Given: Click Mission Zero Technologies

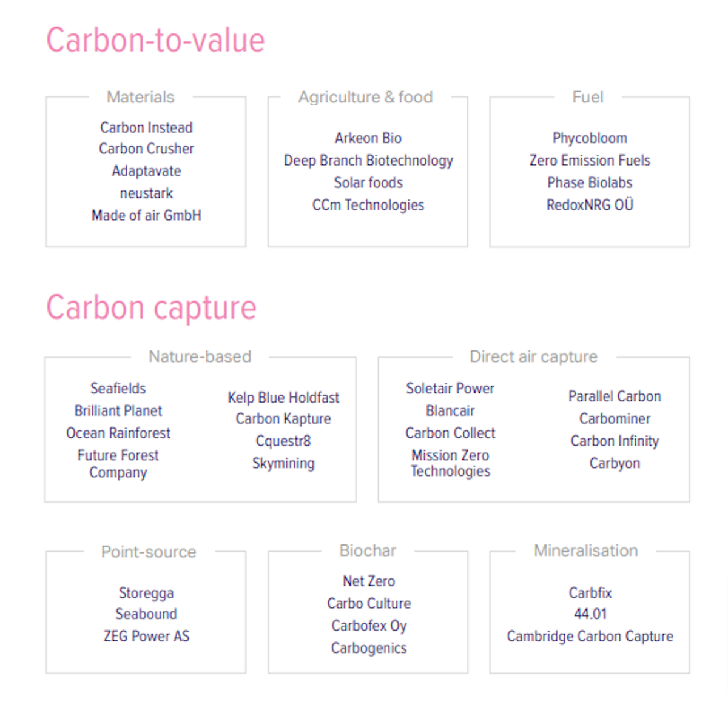Looking at the screenshot, I should 450,463.
